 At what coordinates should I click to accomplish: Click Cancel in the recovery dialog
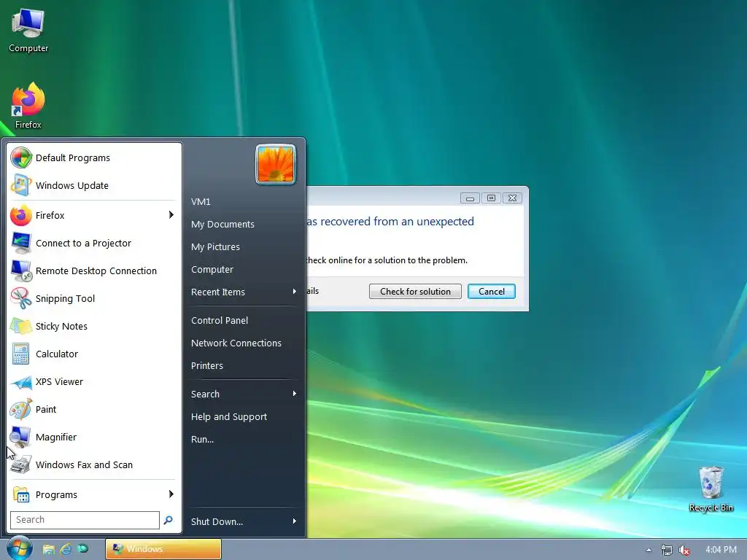(491, 292)
